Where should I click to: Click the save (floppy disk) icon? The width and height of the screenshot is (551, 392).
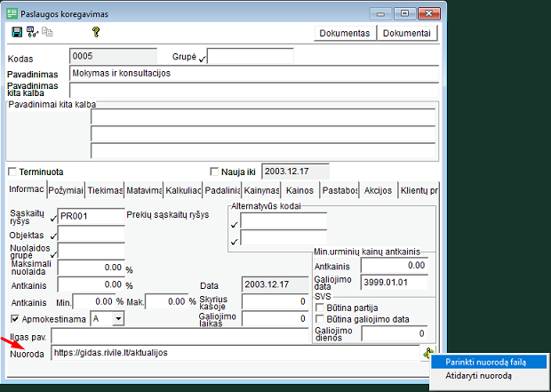click(17, 33)
